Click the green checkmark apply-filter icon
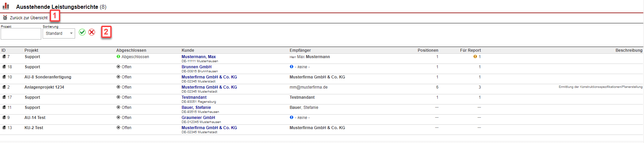Screen dimensions: 644x143 82,32
